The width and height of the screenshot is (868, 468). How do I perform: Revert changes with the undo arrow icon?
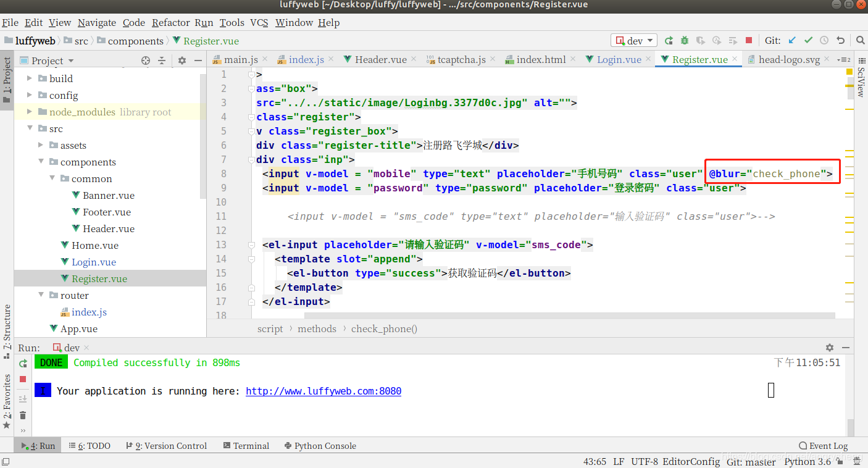pos(840,41)
